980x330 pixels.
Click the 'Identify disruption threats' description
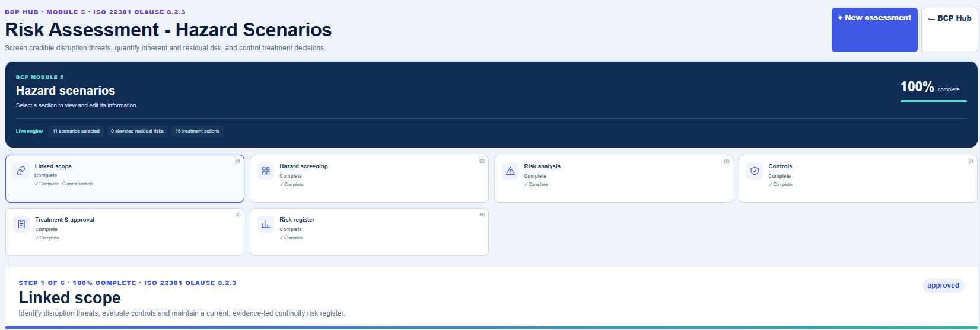tap(182, 313)
